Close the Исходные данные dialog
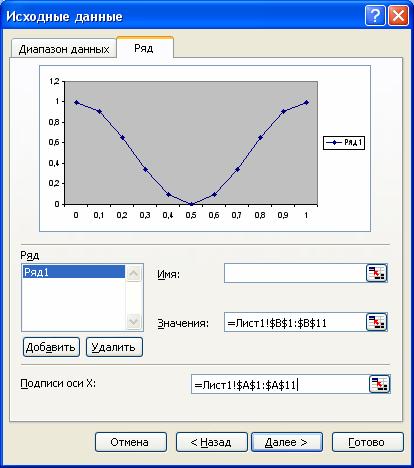Screen dimensions: 414x468 [x=398, y=16]
